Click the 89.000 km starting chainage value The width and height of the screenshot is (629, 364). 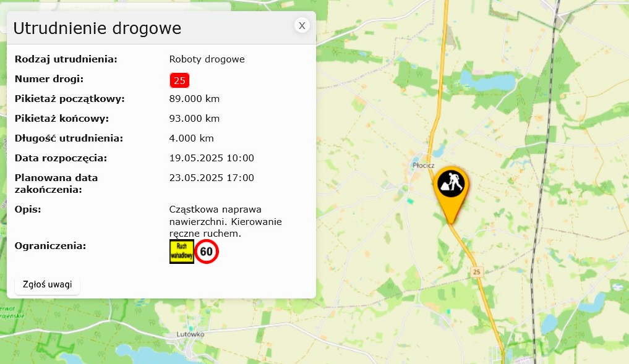(x=194, y=99)
